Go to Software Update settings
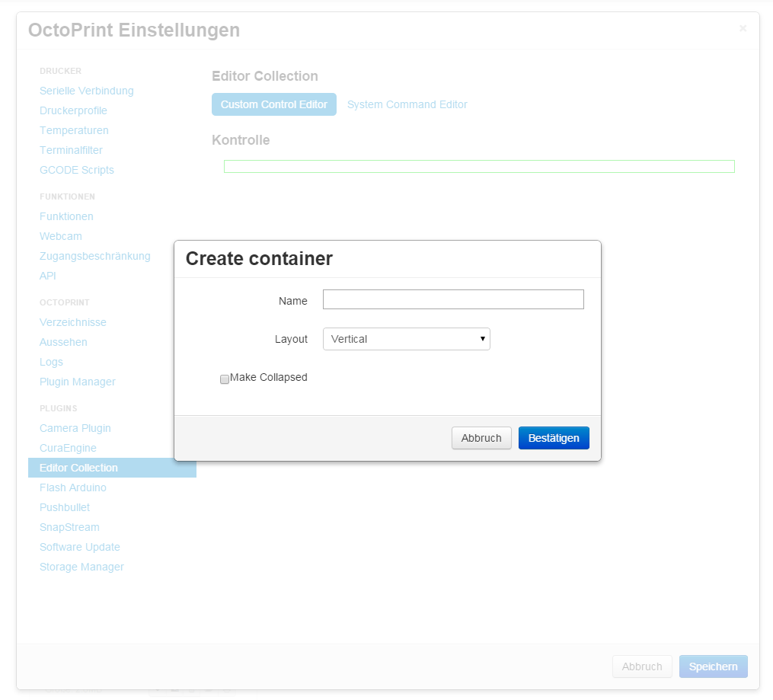 tap(80, 547)
